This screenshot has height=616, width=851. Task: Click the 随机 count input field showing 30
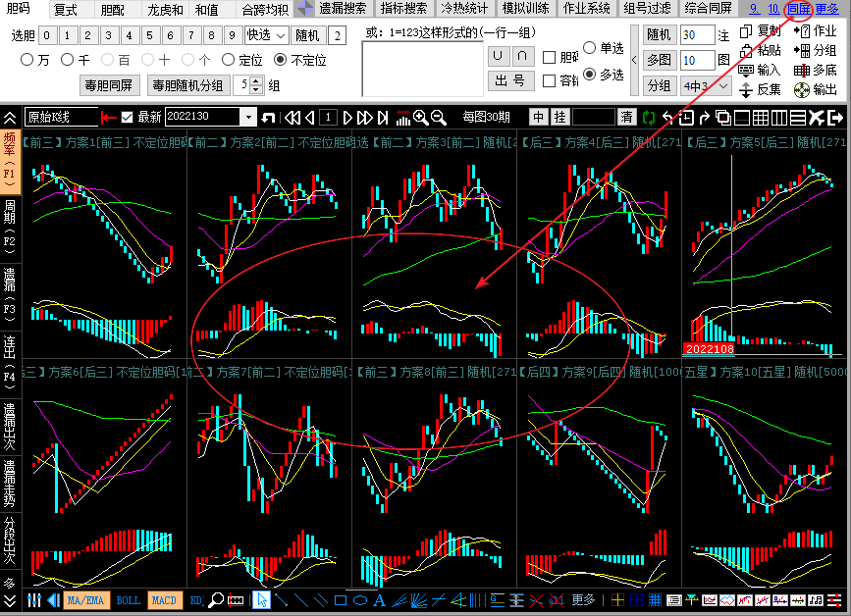(x=696, y=35)
